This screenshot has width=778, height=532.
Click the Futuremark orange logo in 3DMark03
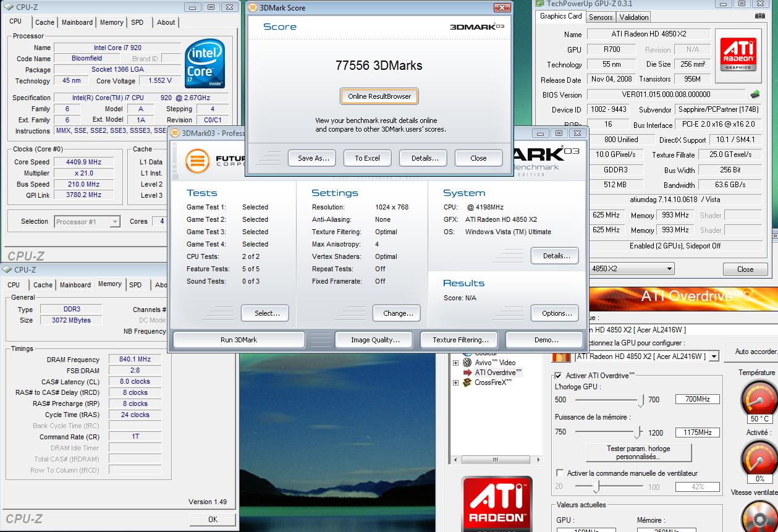(x=198, y=160)
